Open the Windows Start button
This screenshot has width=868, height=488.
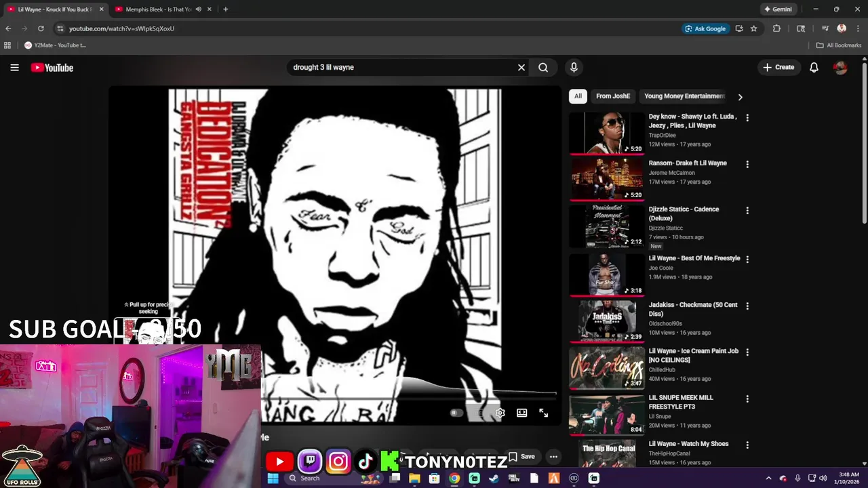(273, 478)
